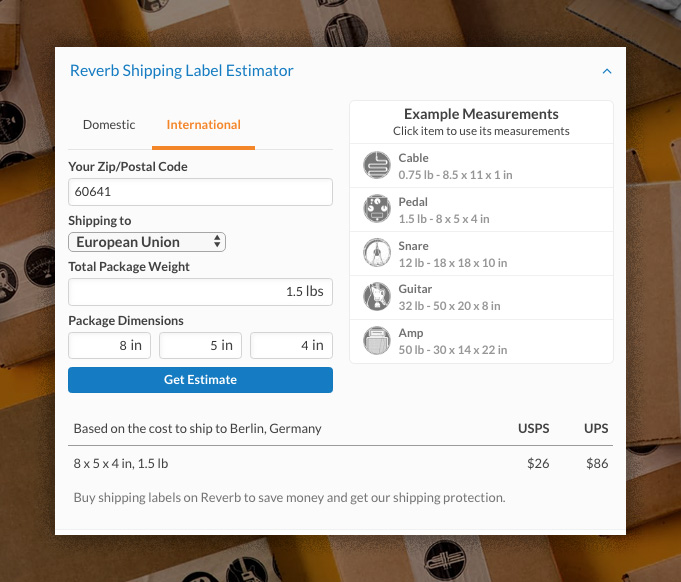681x582 pixels.
Task: Click the Amp icon
Action: 377,341
